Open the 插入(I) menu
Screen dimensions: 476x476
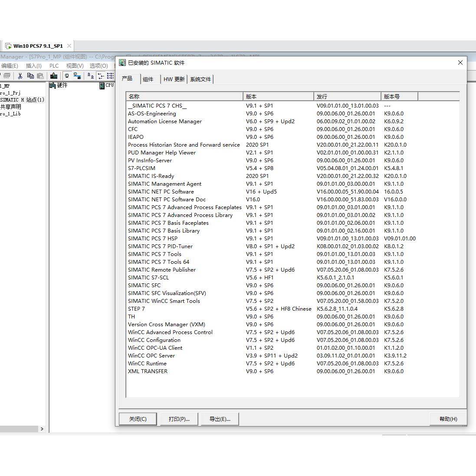pos(34,66)
